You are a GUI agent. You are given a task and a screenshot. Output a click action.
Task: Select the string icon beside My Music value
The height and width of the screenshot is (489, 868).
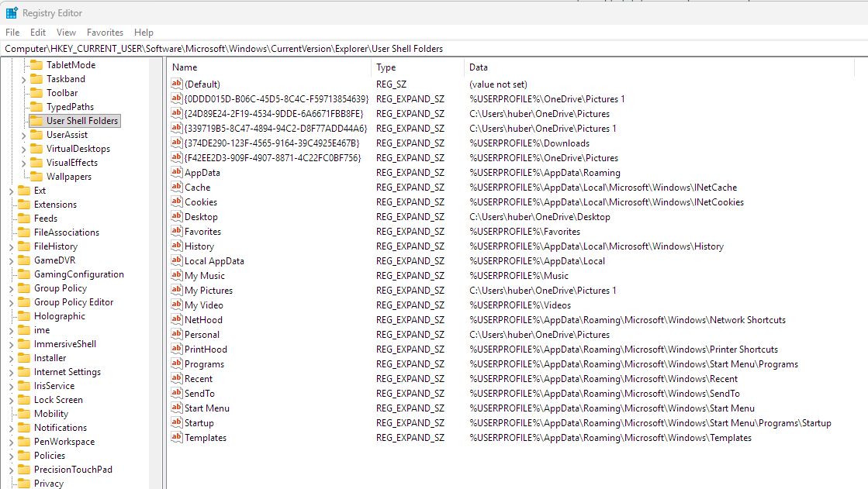point(177,275)
